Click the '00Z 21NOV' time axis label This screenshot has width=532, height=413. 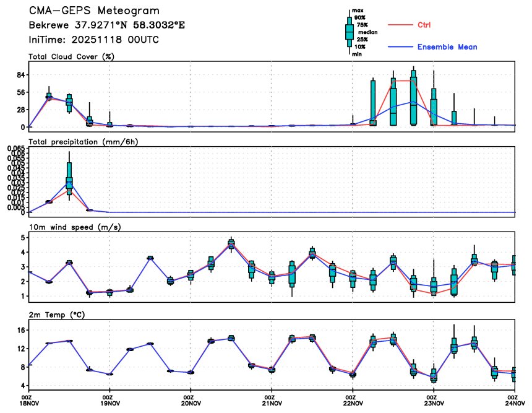(272, 401)
